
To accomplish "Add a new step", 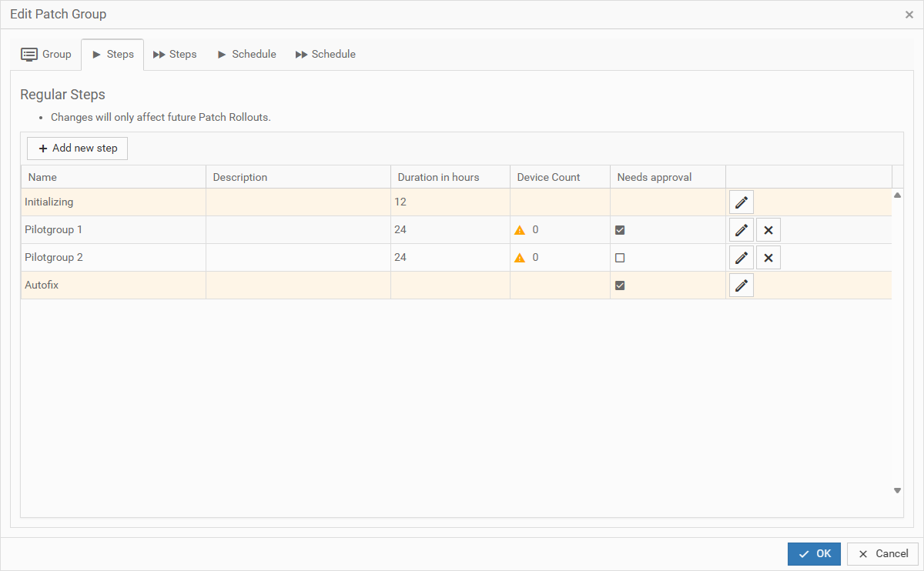I will click(x=77, y=149).
